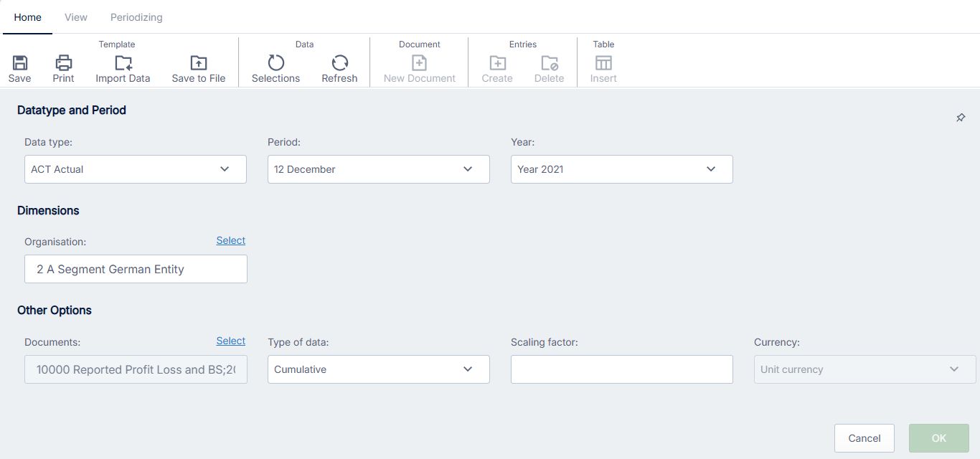Open the Period dropdown showing 12 December
980x459 pixels.
point(379,169)
